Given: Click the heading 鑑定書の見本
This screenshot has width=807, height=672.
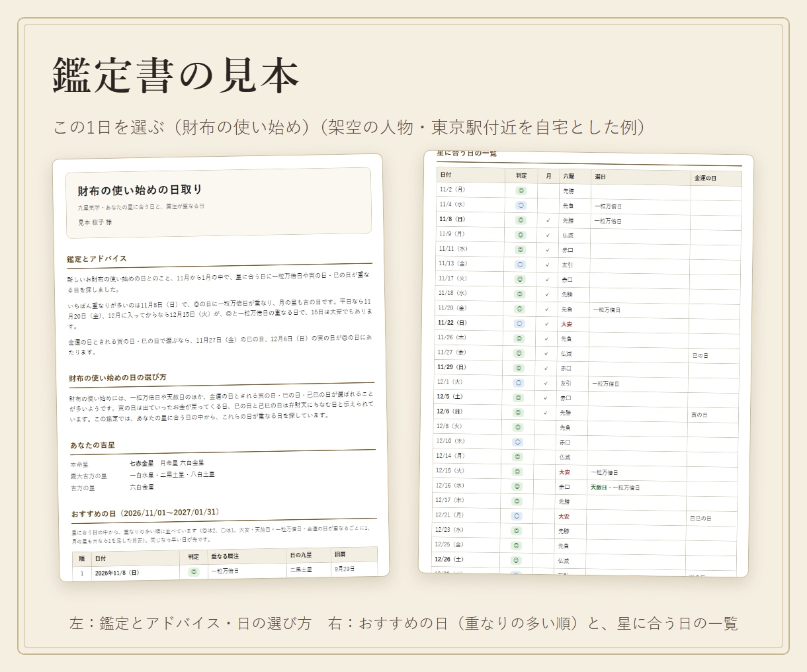Looking at the screenshot, I should [x=176, y=74].
